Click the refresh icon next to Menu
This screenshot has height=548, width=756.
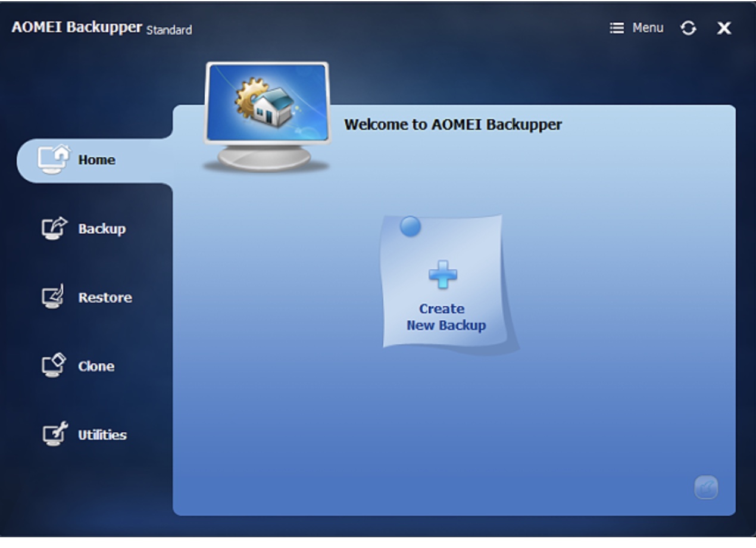pos(688,28)
